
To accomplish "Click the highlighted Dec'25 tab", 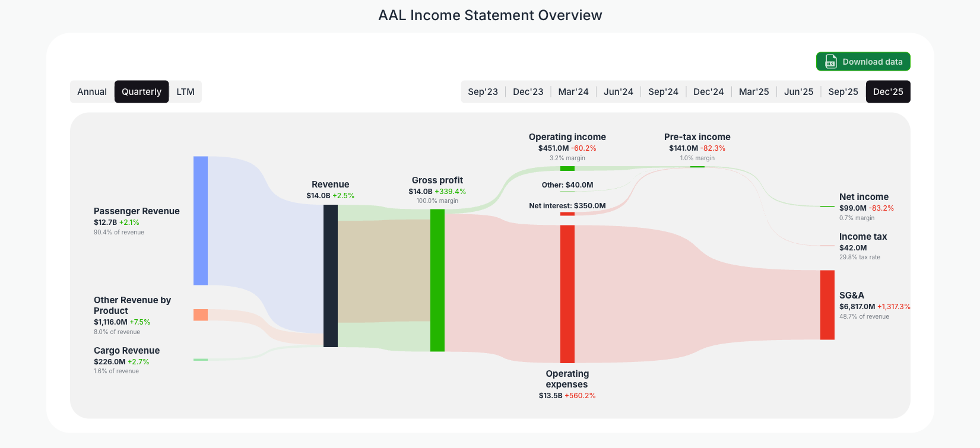I will 888,91.
